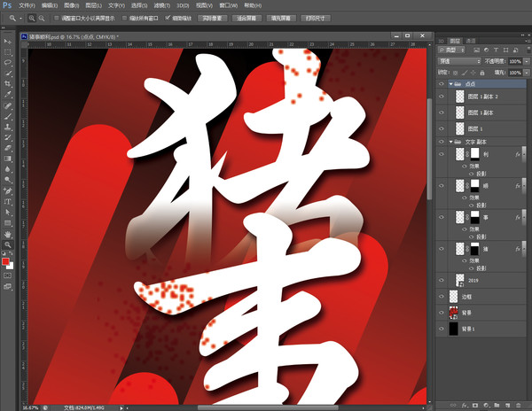Hide the 背景 1 layer

(x=442, y=329)
